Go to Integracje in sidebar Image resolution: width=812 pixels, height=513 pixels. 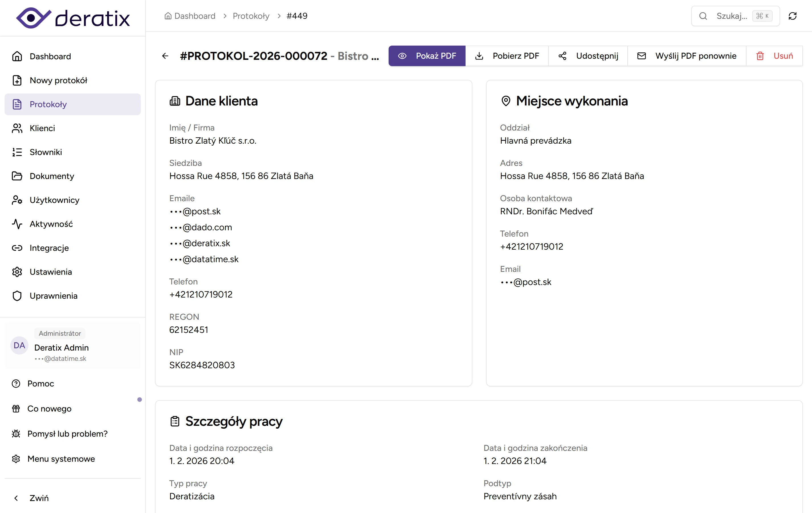(x=49, y=248)
